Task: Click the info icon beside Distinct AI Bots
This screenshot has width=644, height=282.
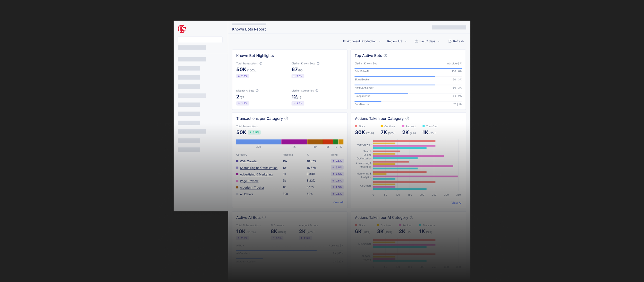Action: pyautogui.click(x=257, y=91)
